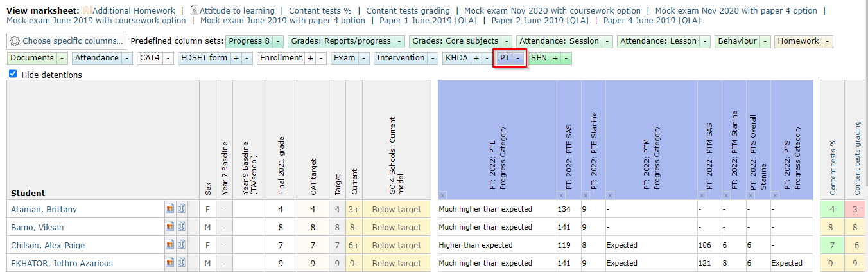This screenshot has height=272, width=868.
Task: Click Higher than expected cell for Chilson
Action: pyautogui.click(x=497, y=245)
